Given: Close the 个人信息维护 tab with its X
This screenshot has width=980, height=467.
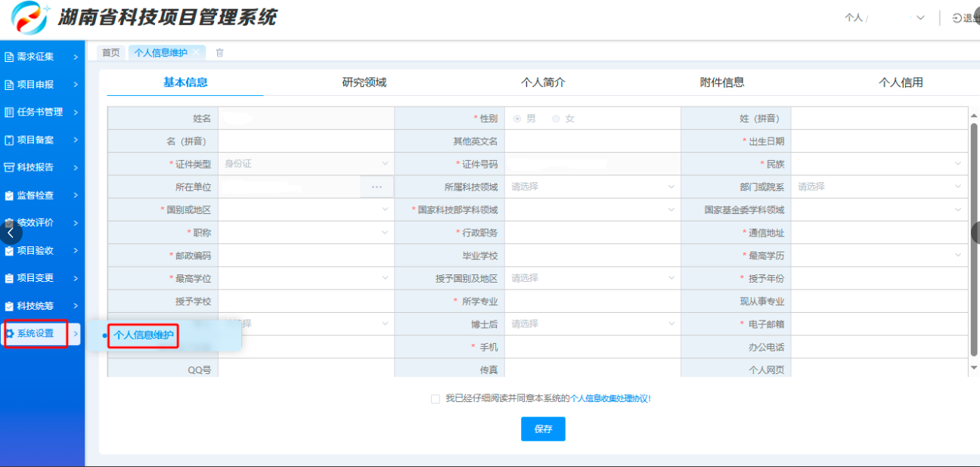Looking at the screenshot, I should pyautogui.click(x=196, y=52).
